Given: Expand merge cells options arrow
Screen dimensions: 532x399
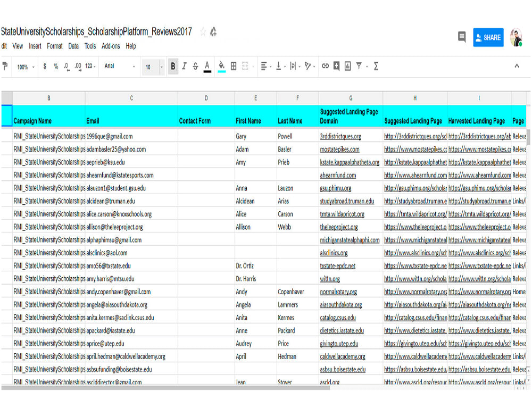Looking at the screenshot, I should (x=253, y=67).
